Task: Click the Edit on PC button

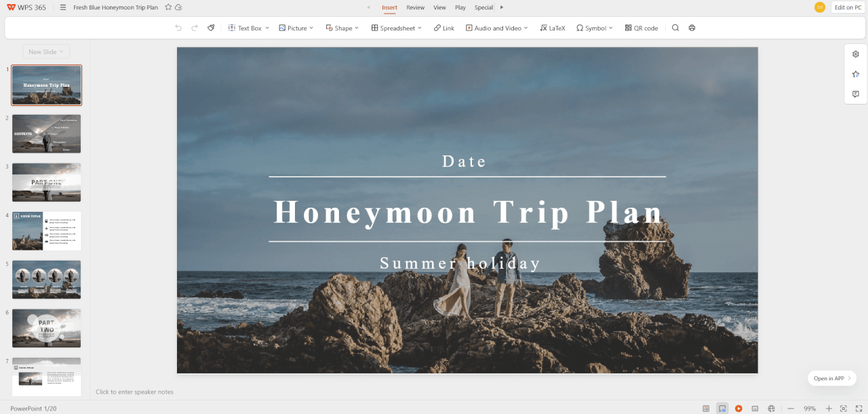Action: (848, 7)
